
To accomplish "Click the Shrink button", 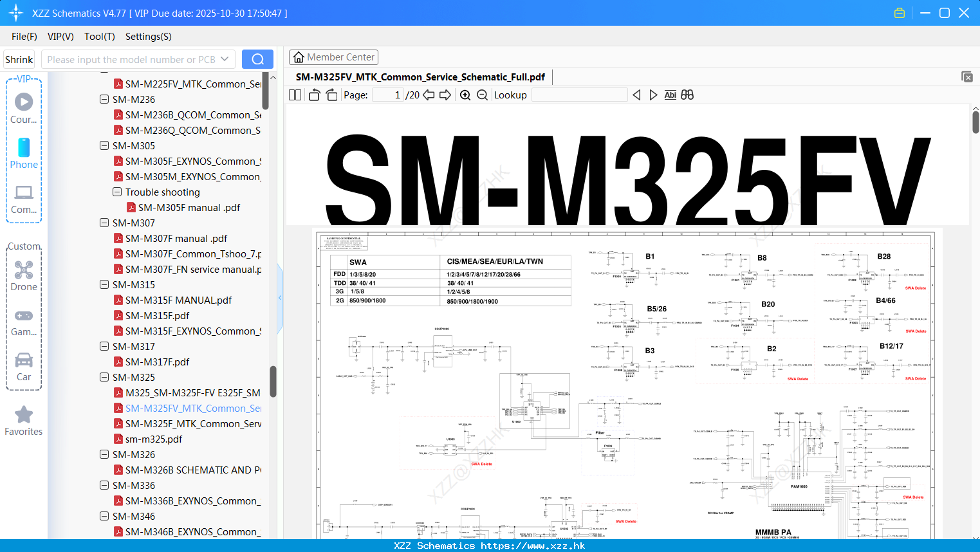I will point(19,59).
